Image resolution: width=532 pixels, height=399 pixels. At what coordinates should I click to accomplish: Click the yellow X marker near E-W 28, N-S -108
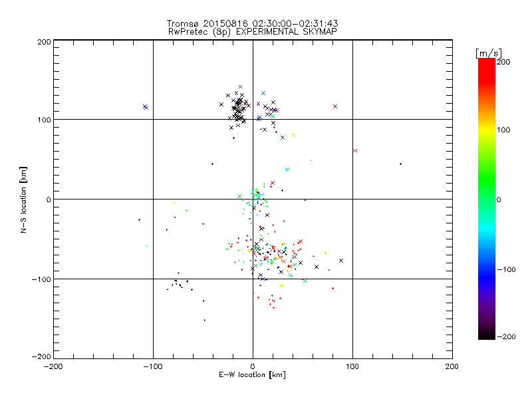click(x=281, y=286)
